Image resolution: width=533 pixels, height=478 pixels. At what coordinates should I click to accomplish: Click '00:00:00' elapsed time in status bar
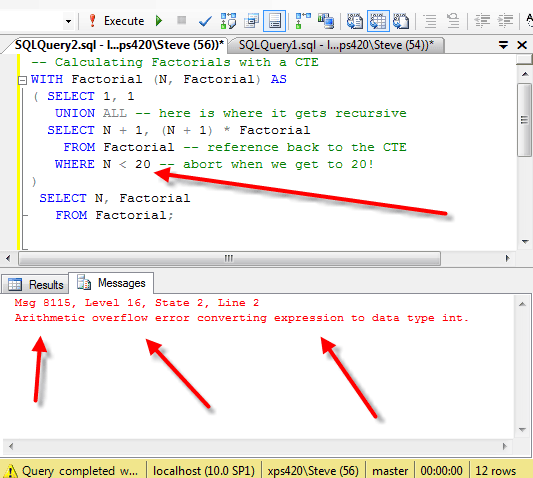441,471
